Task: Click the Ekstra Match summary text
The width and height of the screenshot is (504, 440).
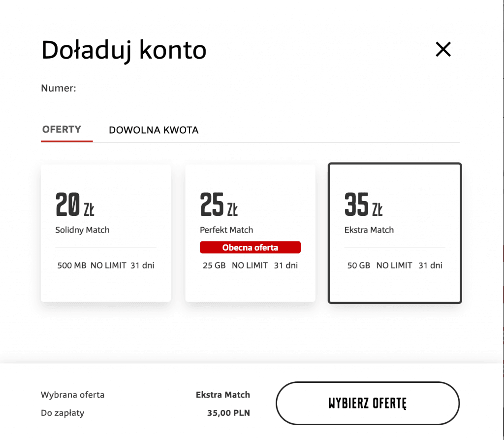Action: 223,395
